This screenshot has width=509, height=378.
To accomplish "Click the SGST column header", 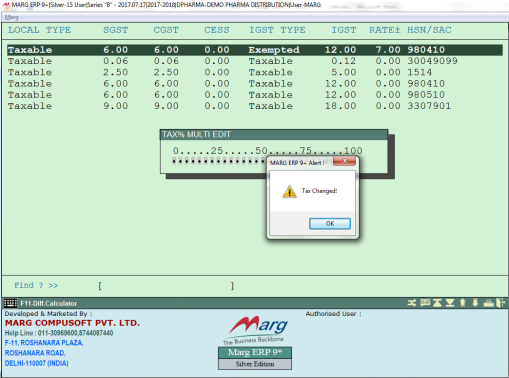I will coord(115,30).
